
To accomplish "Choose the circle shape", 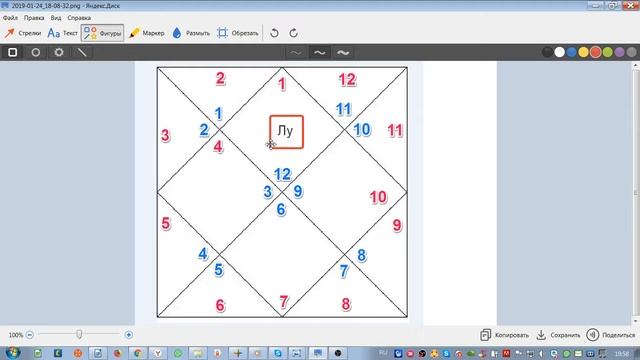I will (x=36, y=52).
